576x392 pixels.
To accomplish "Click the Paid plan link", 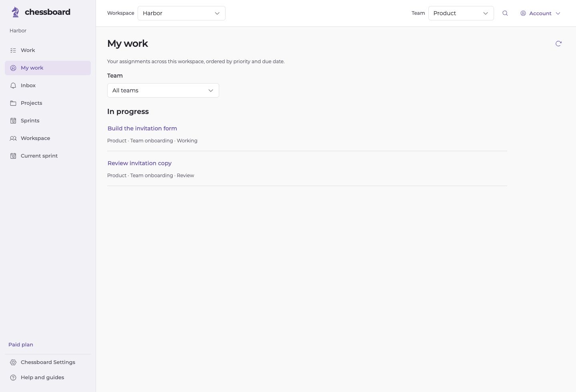I will 21,345.
